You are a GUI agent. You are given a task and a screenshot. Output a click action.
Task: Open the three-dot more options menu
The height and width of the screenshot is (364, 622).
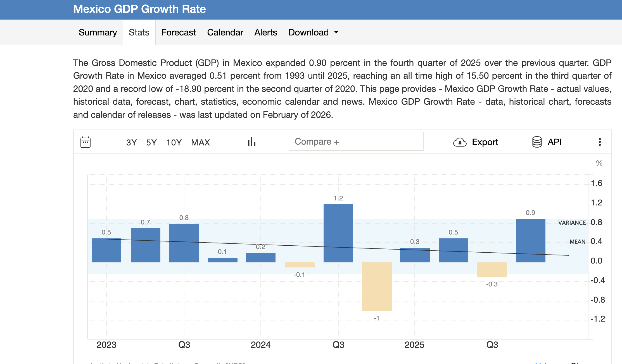pyautogui.click(x=600, y=142)
